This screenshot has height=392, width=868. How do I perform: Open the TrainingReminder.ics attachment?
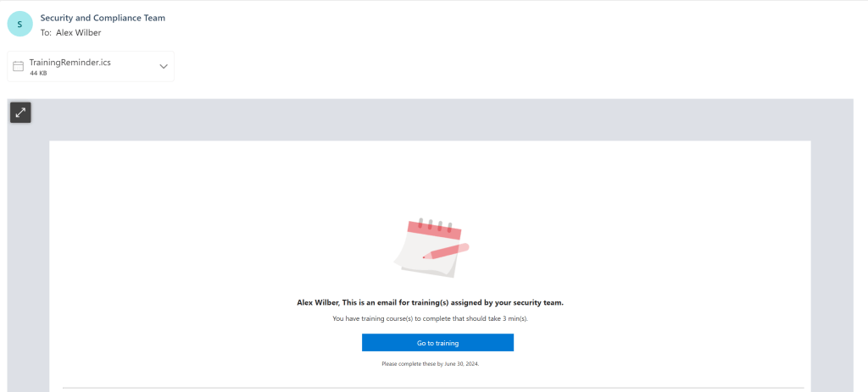[70, 63]
